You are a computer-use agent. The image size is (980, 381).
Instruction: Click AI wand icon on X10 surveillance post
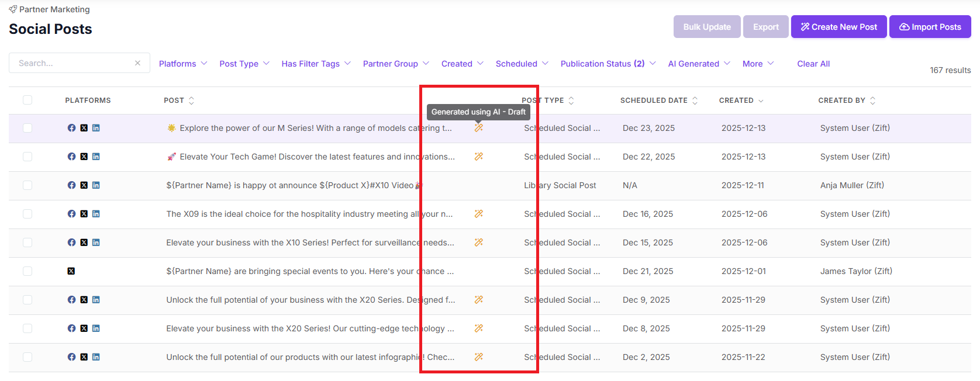pos(478,243)
